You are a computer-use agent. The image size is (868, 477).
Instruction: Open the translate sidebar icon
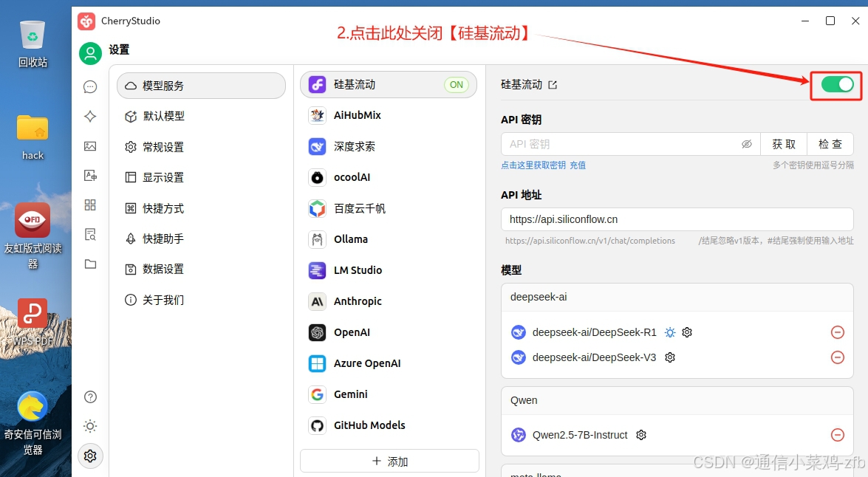tap(90, 176)
